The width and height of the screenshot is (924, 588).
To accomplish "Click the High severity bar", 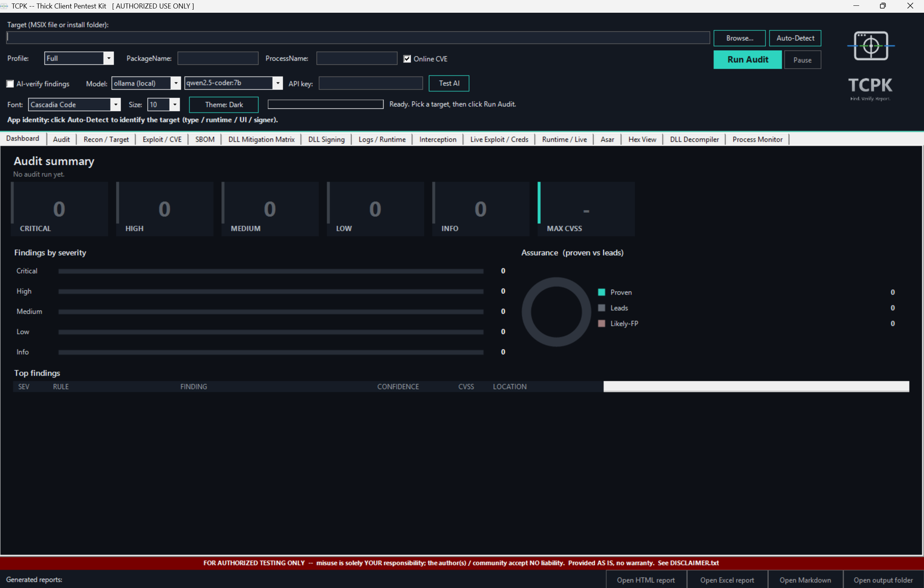I will point(271,291).
